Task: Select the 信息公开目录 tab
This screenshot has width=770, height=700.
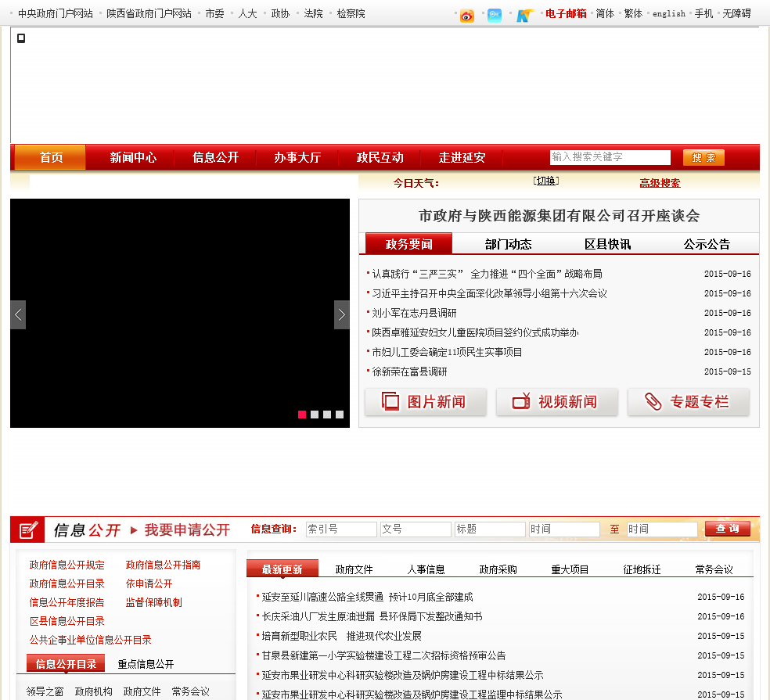Action: tap(66, 664)
